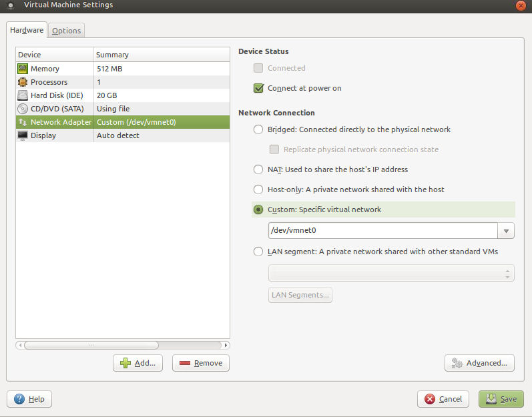
Task: Click the CD/DVD (SATA) disc icon
Action: 23,109
